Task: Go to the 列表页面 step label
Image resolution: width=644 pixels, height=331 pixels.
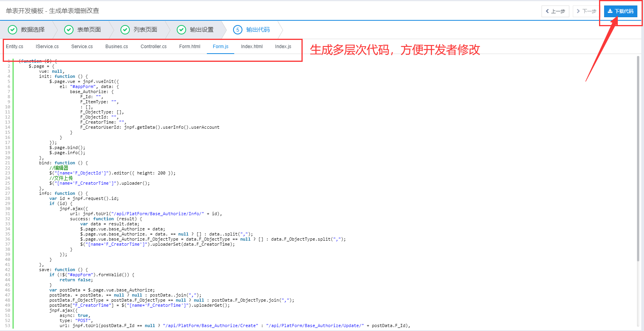Action: tap(145, 30)
